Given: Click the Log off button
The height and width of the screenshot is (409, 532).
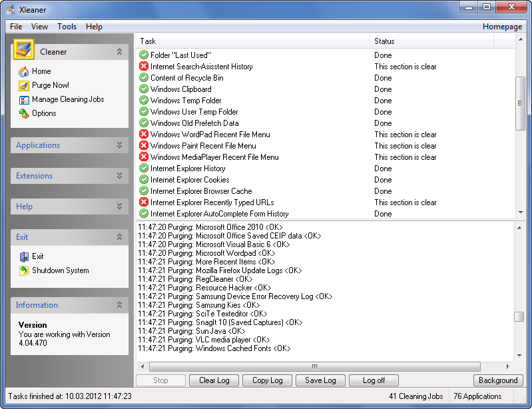Looking at the screenshot, I should 374,380.
